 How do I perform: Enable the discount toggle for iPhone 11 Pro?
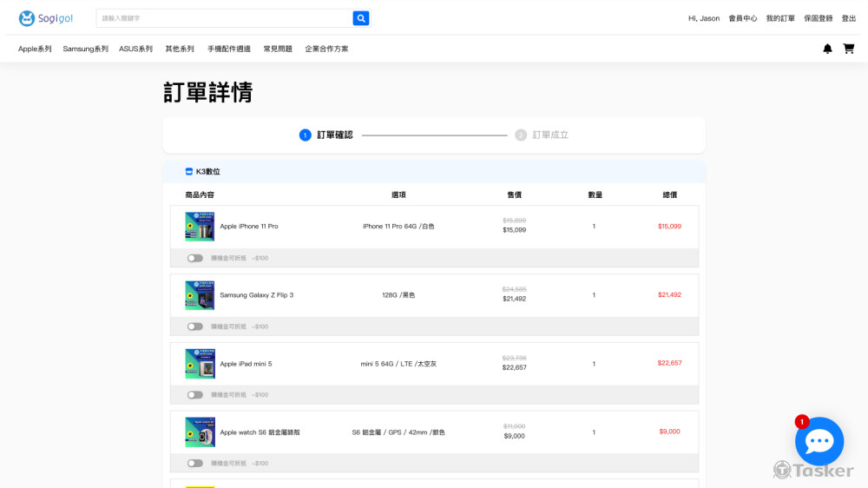click(x=195, y=258)
